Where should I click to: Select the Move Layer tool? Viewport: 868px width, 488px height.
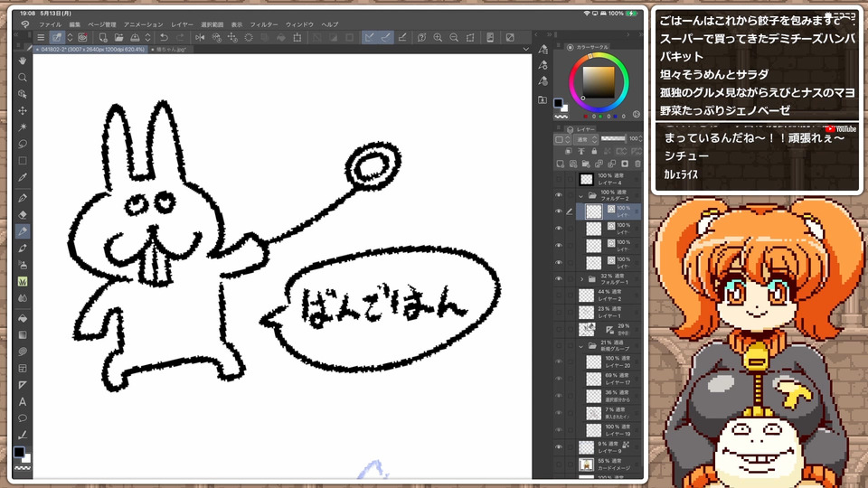pos(22,110)
